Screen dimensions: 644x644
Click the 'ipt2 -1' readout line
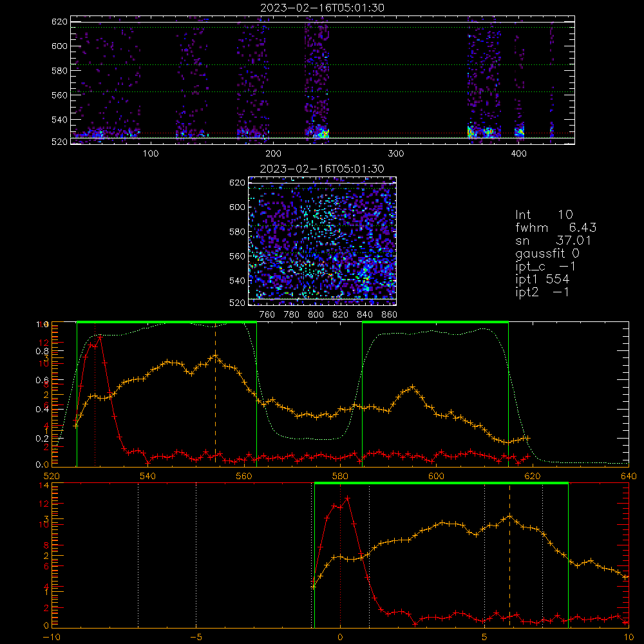pos(542,292)
